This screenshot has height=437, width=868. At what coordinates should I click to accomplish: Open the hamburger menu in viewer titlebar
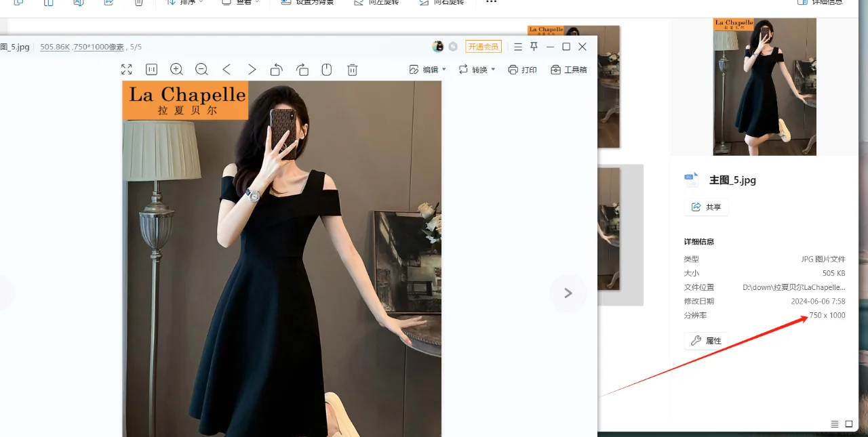pos(517,47)
